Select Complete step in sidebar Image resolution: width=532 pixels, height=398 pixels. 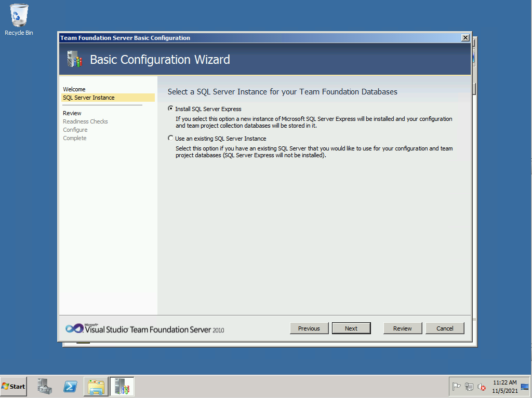pos(75,138)
